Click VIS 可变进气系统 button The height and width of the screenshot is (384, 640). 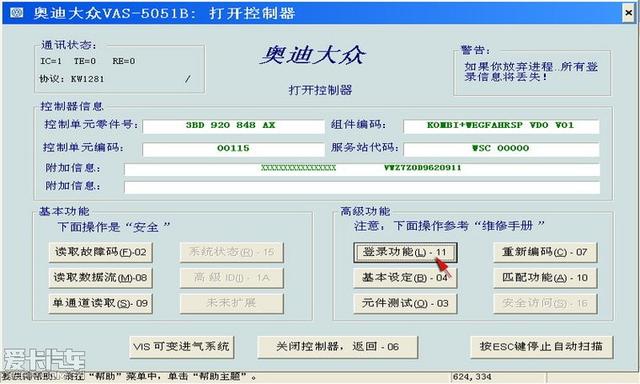point(181,347)
